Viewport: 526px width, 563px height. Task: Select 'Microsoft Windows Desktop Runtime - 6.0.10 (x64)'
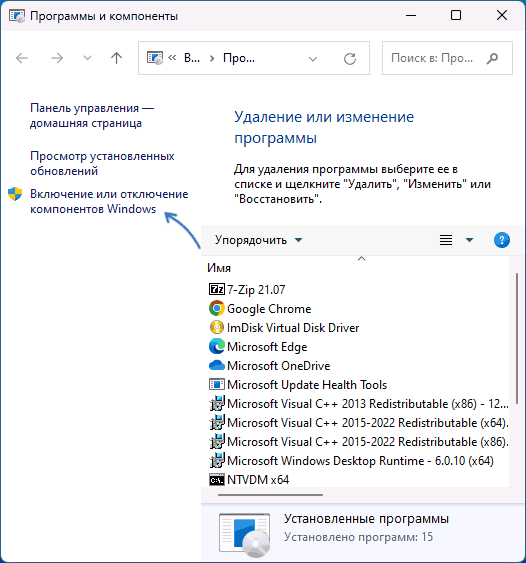[360, 461]
